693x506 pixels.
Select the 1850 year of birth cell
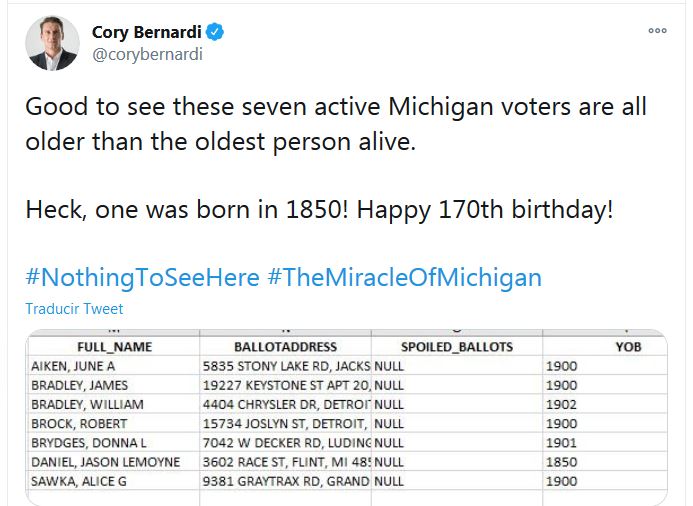point(562,462)
